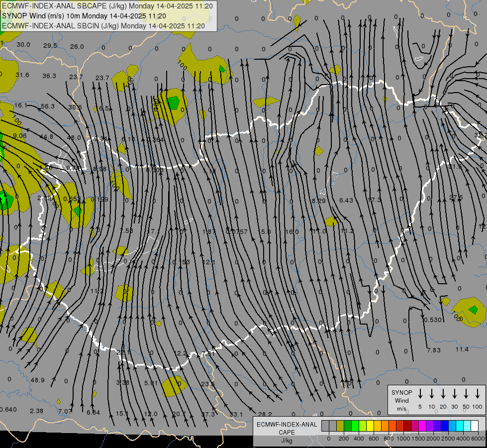
Task: Click the 20 m/s wind arrow in legend
Action: click(x=443, y=394)
